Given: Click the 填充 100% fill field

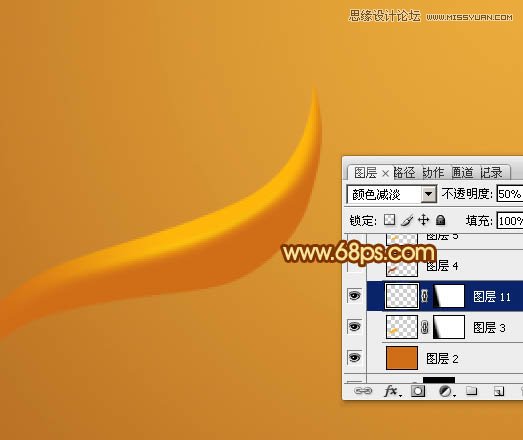Looking at the screenshot, I should (x=510, y=221).
